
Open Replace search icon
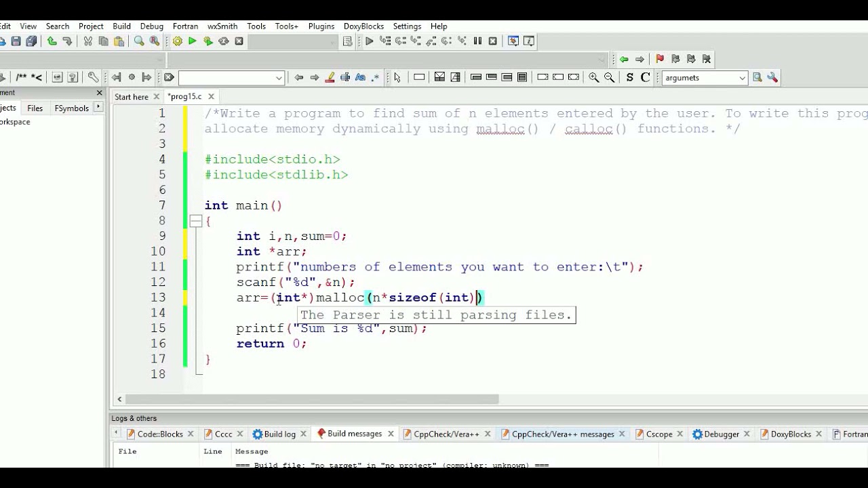click(155, 41)
